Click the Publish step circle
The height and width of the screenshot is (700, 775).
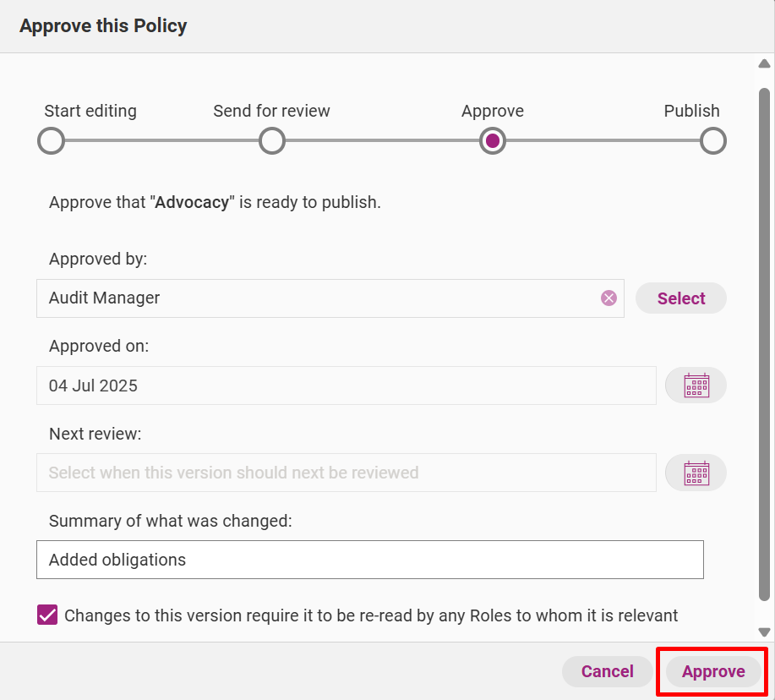[x=712, y=141]
